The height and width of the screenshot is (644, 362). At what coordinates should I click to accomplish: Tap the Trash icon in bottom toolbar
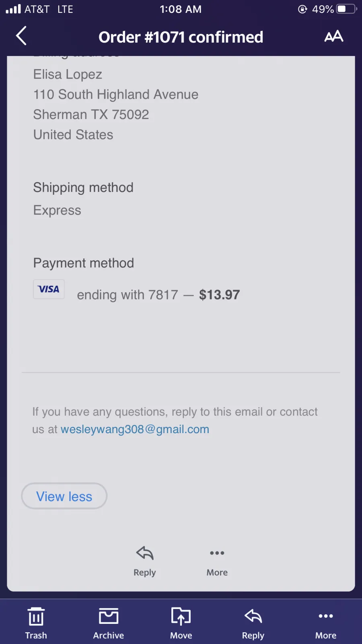pos(36,623)
